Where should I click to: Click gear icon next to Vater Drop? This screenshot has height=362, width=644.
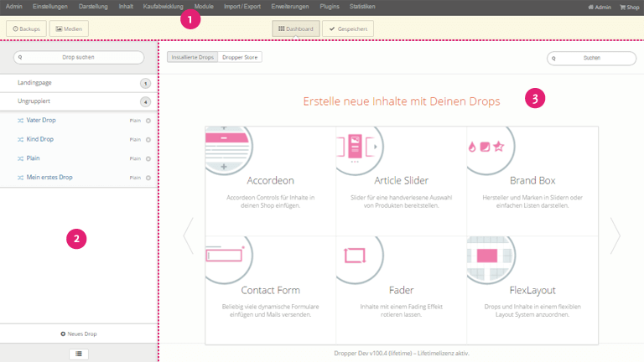(148, 120)
